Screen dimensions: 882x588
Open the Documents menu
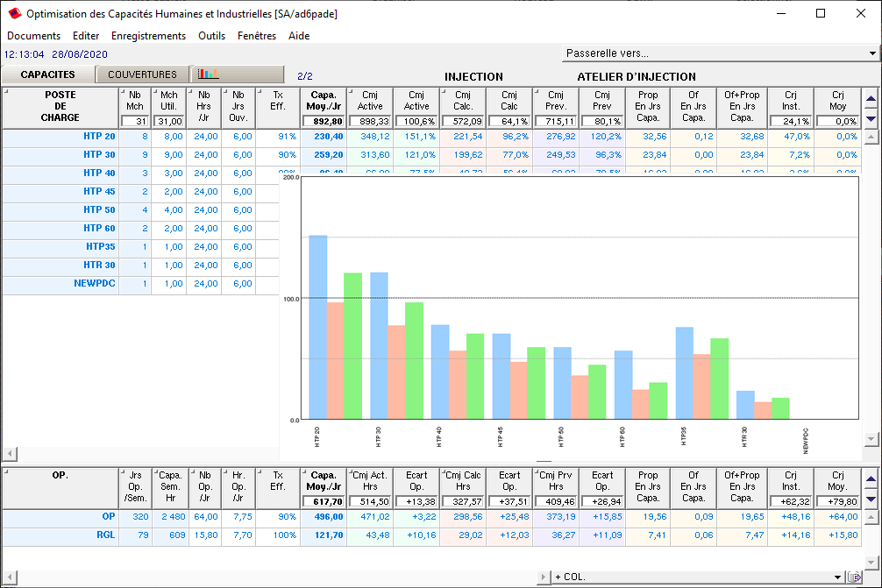[x=33, y=36]
